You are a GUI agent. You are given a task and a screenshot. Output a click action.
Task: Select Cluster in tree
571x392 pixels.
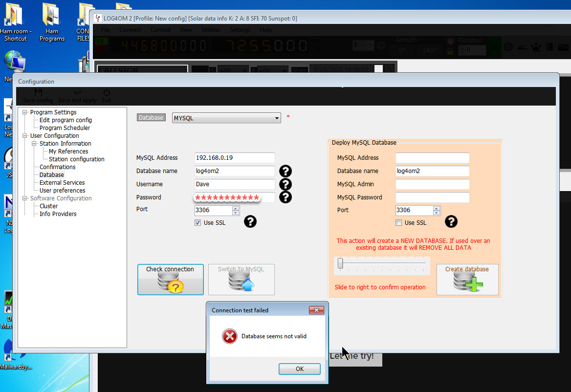tap(49, 206)
